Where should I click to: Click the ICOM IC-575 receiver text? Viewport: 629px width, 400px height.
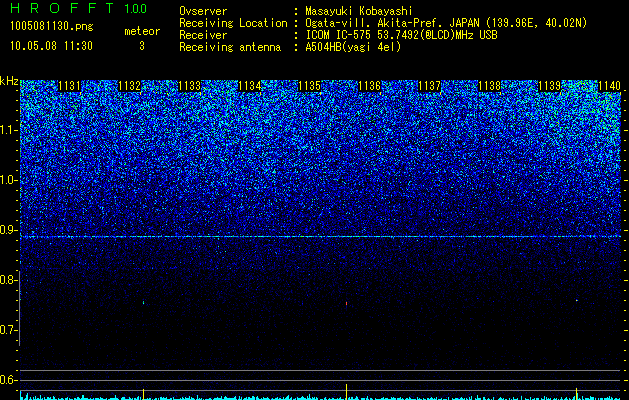coord(401,35)
